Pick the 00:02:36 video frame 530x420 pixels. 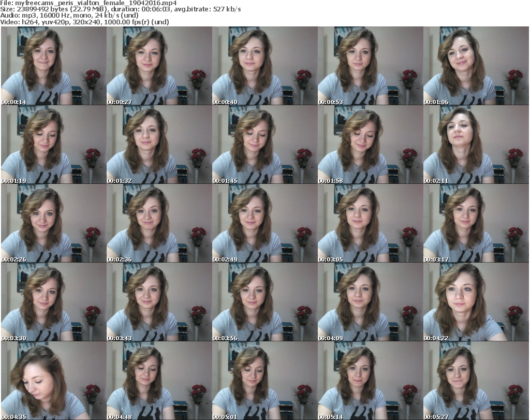tap(159, 223)
